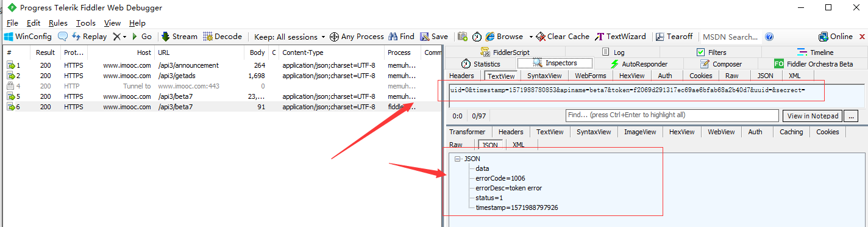Click the camera screenshot icon
The width and height of the screenshot is (868, 227).
pos(463,37)
